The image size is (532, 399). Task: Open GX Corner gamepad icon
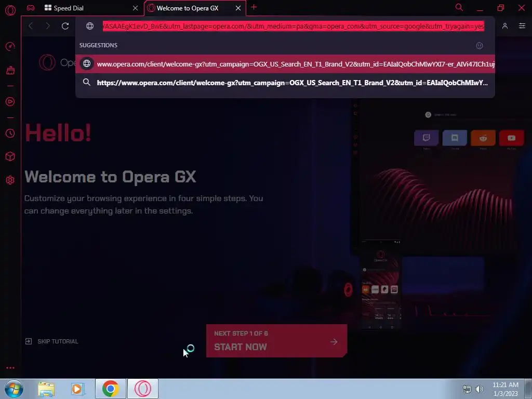click(31, 8)
